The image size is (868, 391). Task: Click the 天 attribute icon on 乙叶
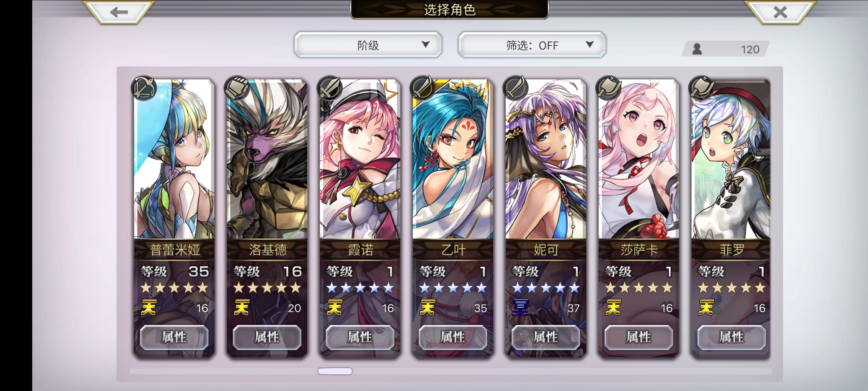pyautogui.click(x=427, y=307)
